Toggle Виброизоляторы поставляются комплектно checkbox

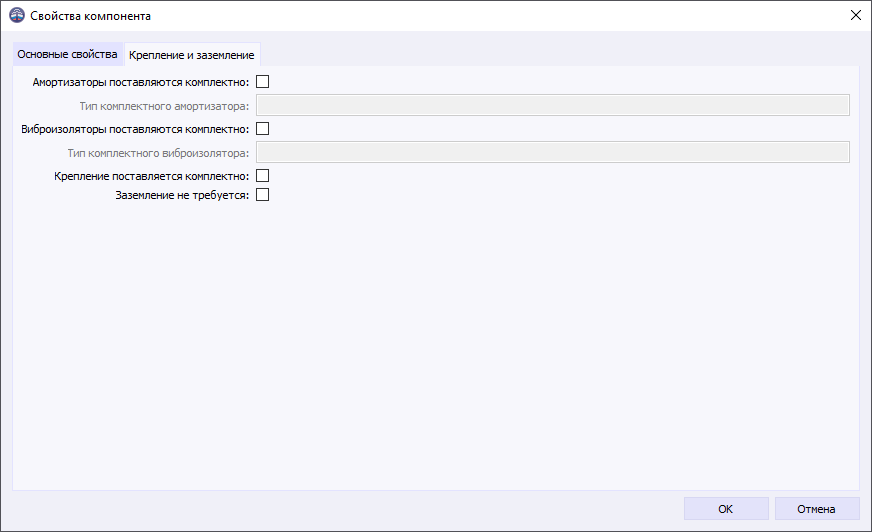(x=262, y=129)
